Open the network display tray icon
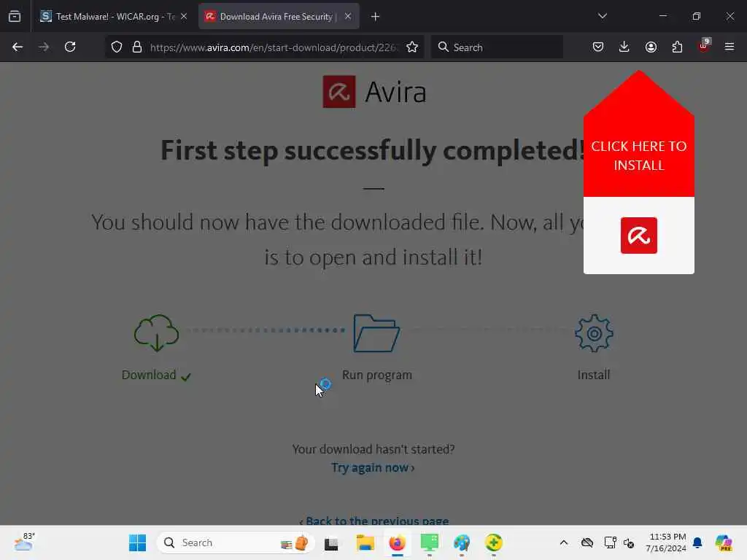 [x=610, y=542]
